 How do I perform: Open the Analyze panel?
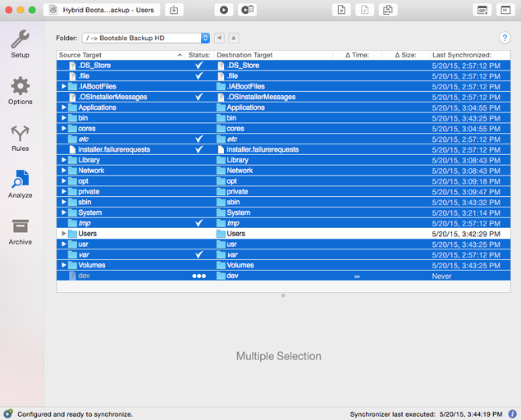(x=21, y=184)
